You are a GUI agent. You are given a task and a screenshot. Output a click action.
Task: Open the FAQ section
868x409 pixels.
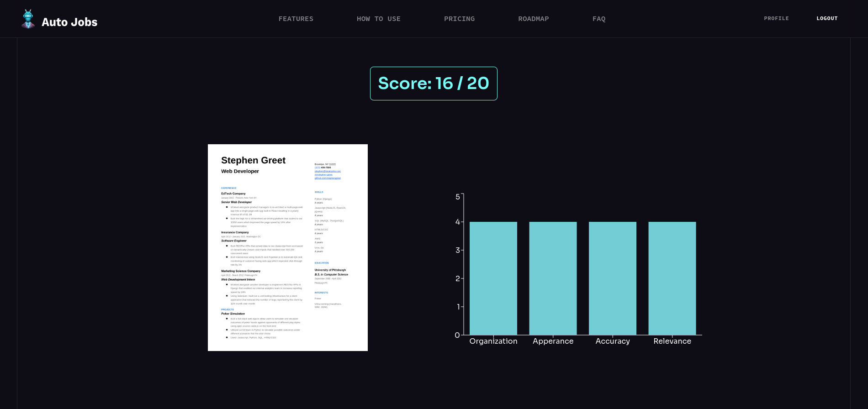[x=599, y=19]
